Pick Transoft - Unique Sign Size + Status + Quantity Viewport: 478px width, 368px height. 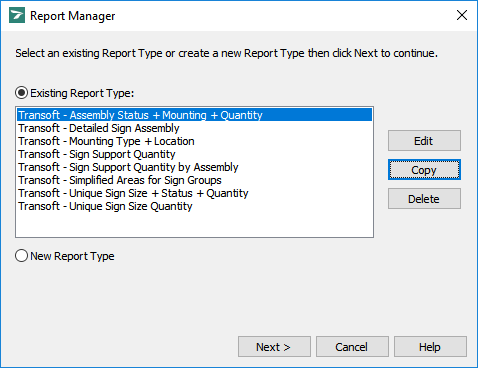click(194, 193)
